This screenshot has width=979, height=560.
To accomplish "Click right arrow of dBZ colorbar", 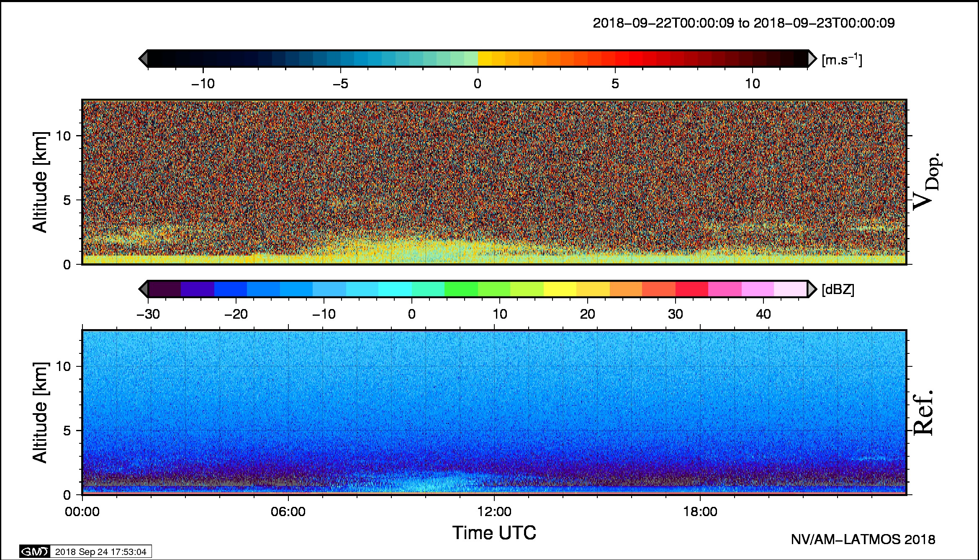I will pyautogui.click(x=812, y=289).
